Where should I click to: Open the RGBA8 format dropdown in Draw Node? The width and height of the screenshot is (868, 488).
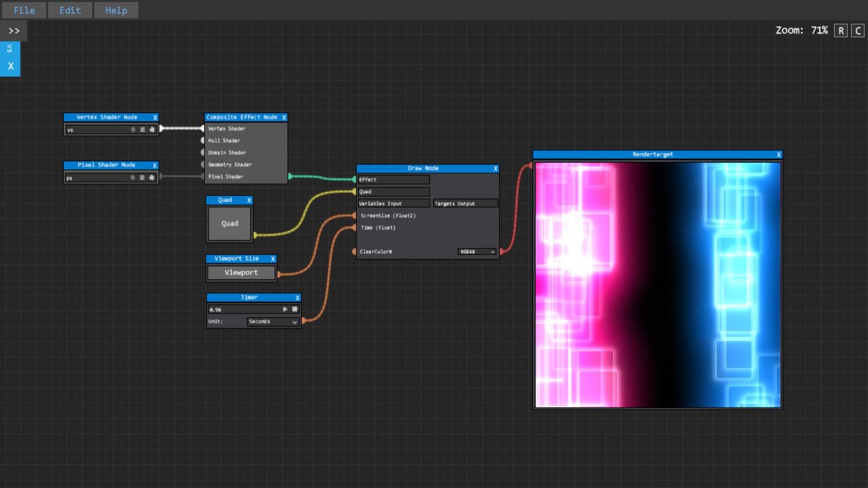475,251
